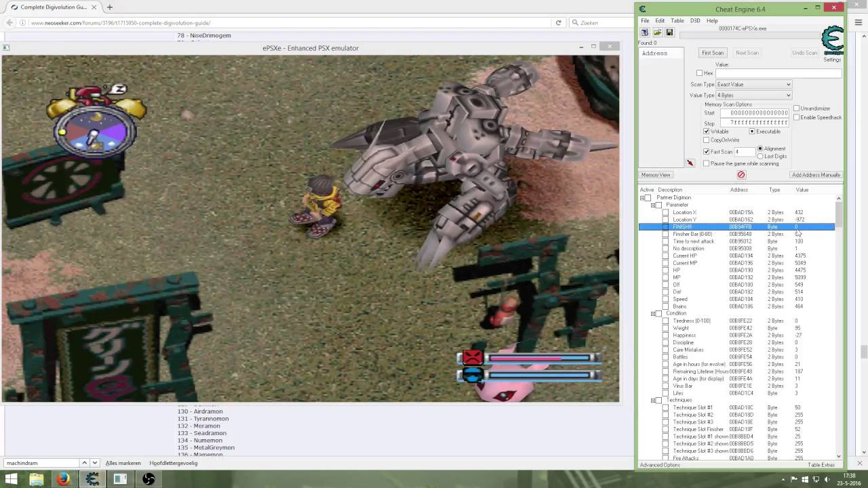Open the File menu in Cheat Engine
Screen dimensions: 868x488
(x=645, y=21)
